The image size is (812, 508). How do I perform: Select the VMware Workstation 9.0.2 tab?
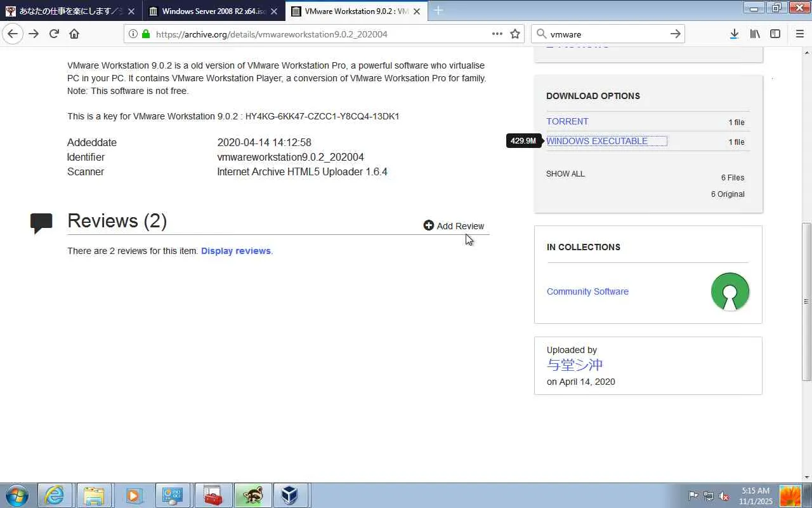click(x=357, y=11)
